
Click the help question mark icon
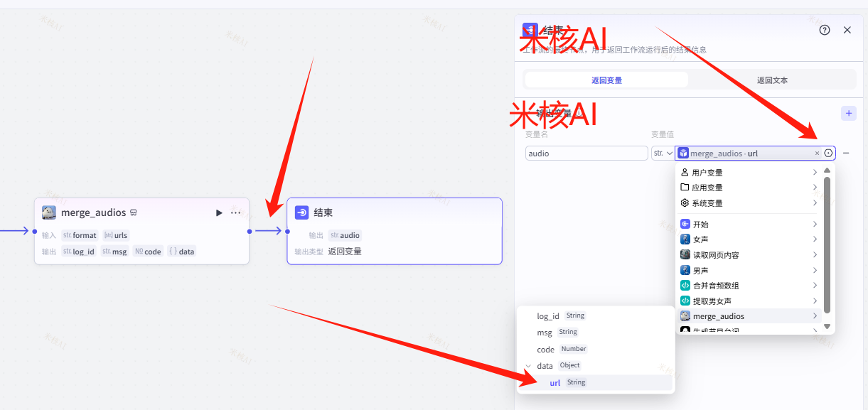coord(825,30)
